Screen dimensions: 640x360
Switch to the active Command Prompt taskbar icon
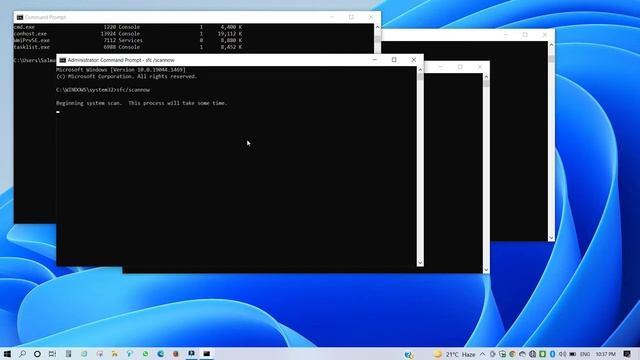pos(207,354)
